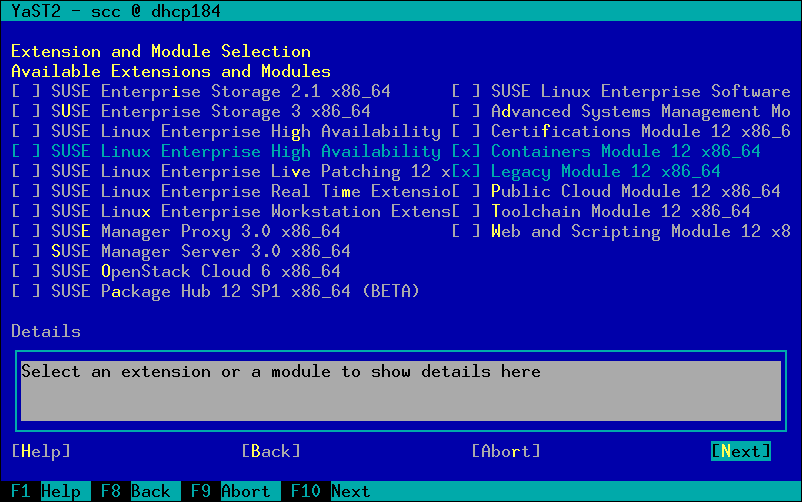Deselect the Legacy Module 12 x86_64
This screenshot has height=502, width=802.
[467, 172]
